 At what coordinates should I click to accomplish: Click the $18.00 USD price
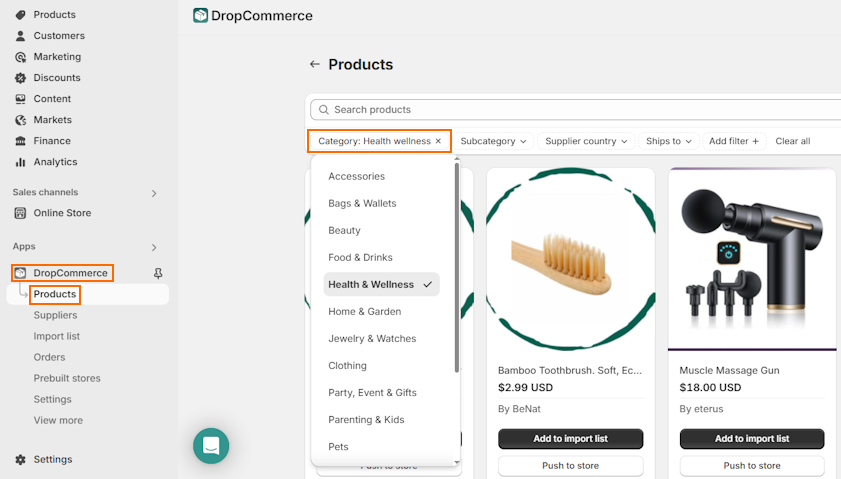[710, 388]
